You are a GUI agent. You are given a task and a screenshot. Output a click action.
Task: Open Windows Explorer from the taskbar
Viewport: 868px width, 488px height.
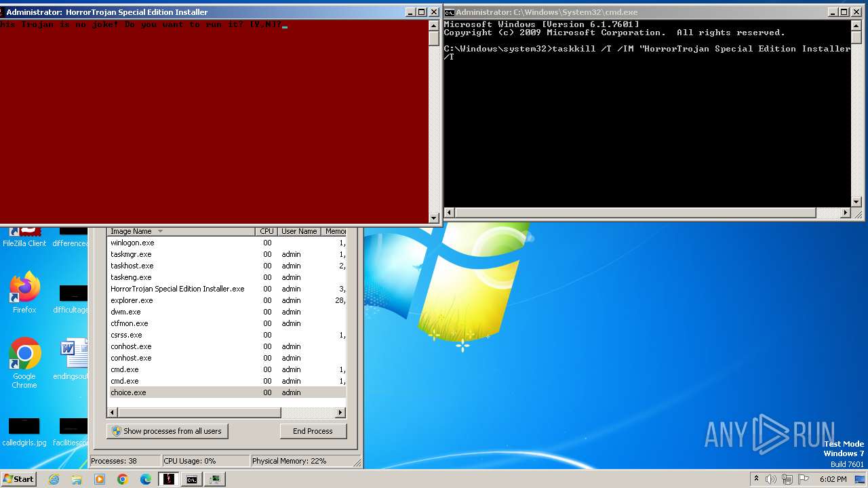(77, 479)
